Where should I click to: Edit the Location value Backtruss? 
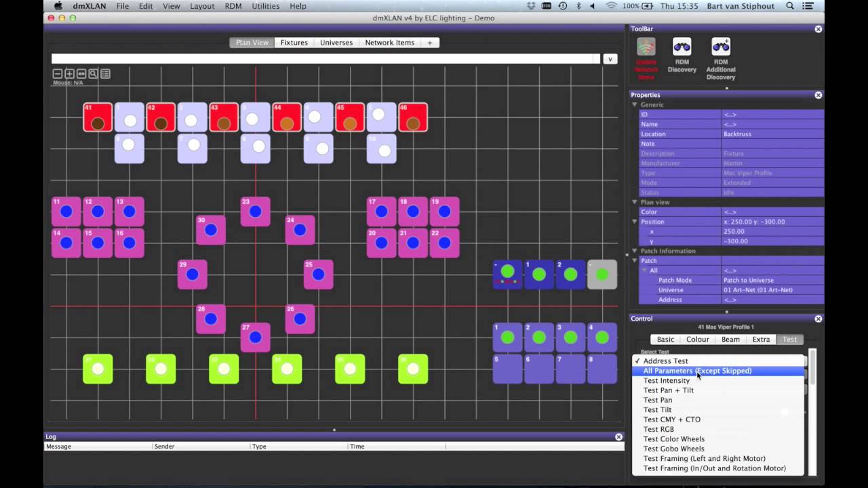point(772,134)
